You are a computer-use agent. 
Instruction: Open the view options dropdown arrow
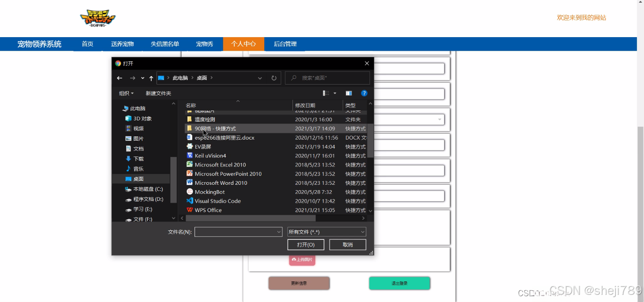tap(335, 93)
